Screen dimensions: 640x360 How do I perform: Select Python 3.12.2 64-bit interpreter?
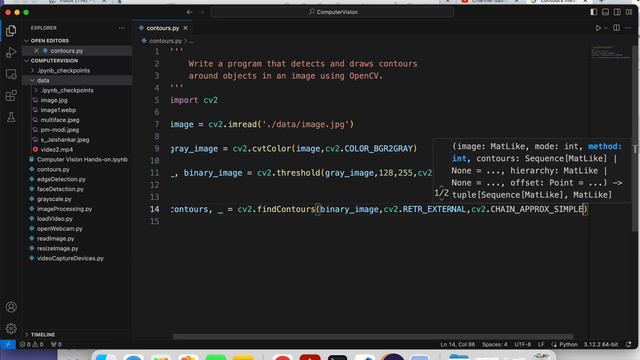coord(601,344)
